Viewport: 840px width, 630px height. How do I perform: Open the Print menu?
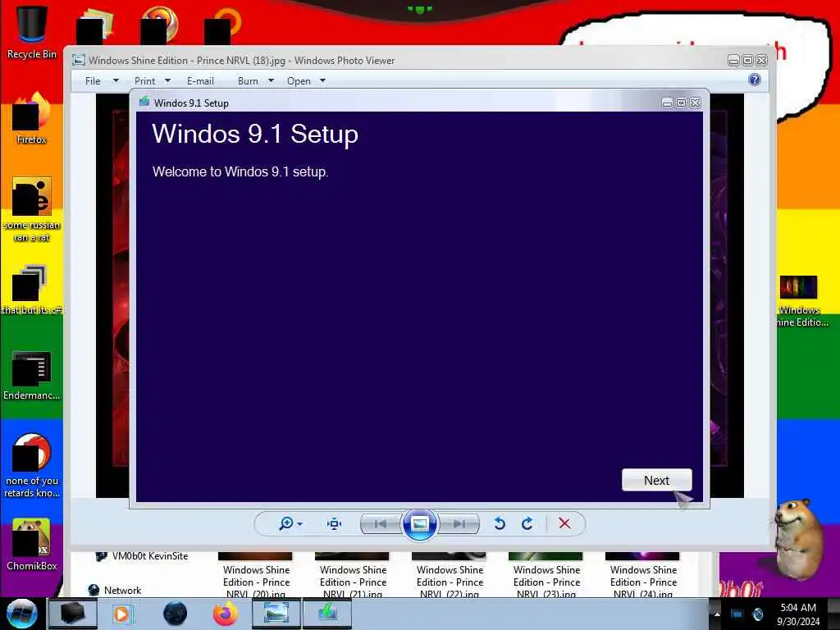pos(144,81)
